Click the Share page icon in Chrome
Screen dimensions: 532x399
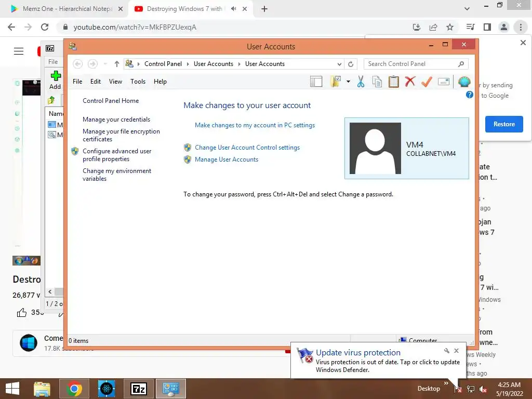tap(433, 27)
